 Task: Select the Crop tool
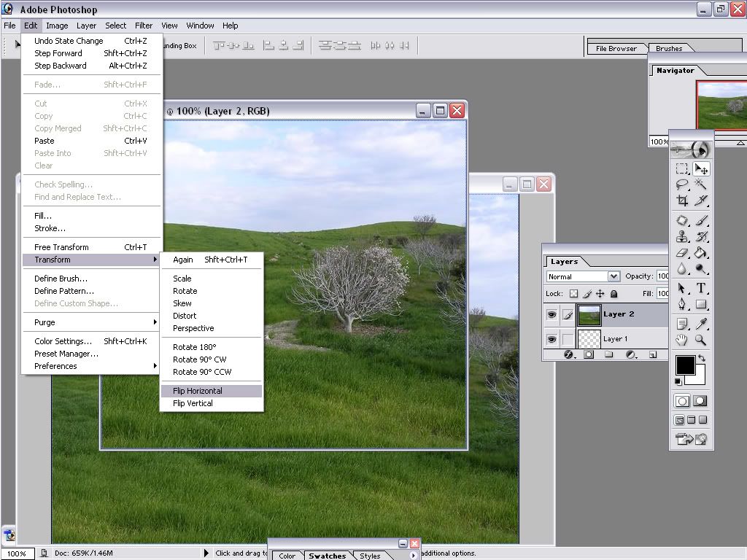[682, 201]
